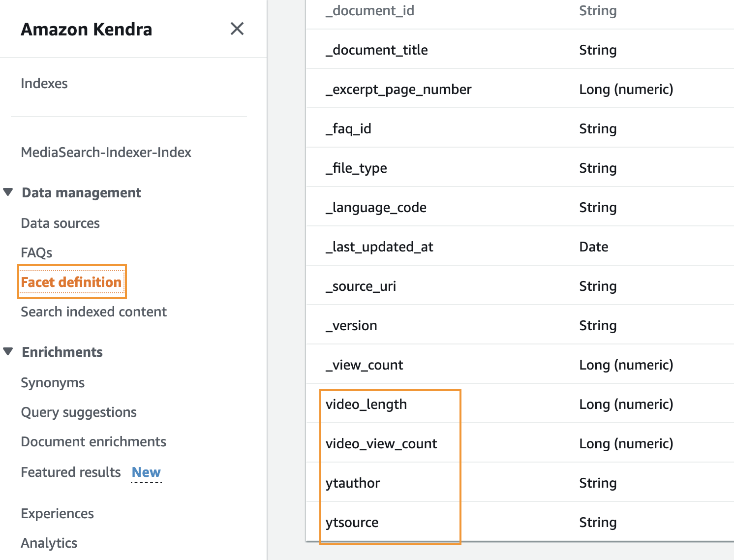Click the String type for ytsource
The width and height of the screenshot is (734, 560).
click(598, 523)
